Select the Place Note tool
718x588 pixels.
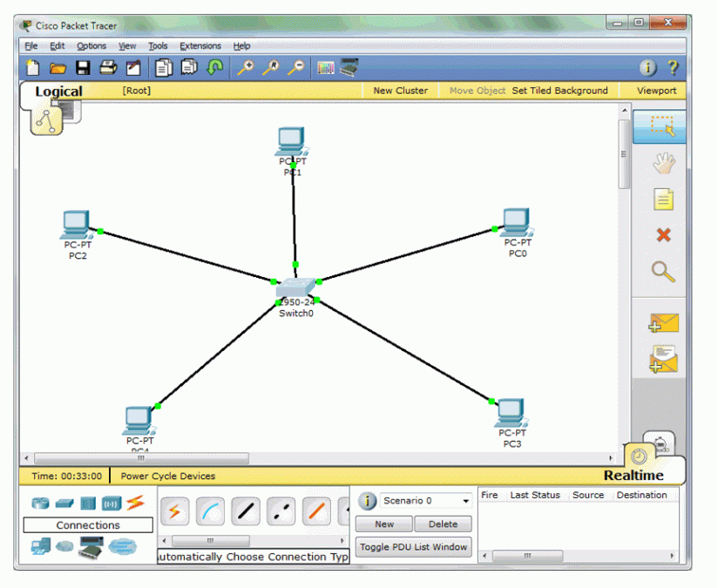tap(663, 199)
